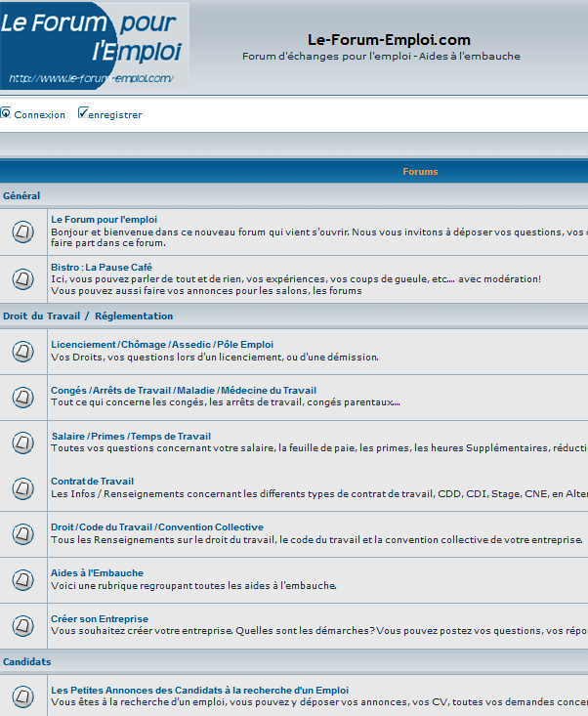Image resolution: width=588 pixels, height=716 pixels.
Task: Click the forum icon beside Licenciement / Chômage
Action: [x=22, y=351]
